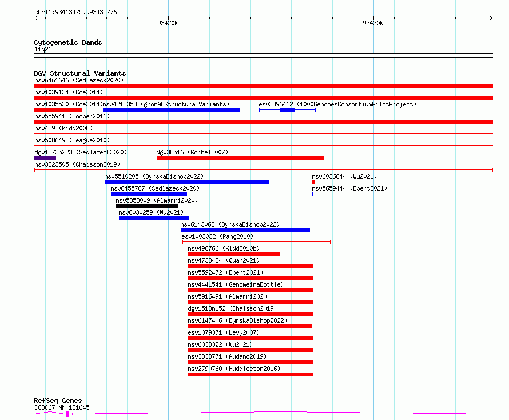509x420 pixels.
Task: Click the blue nsv6143068 variant bar
Action: [x=245, y=230]
